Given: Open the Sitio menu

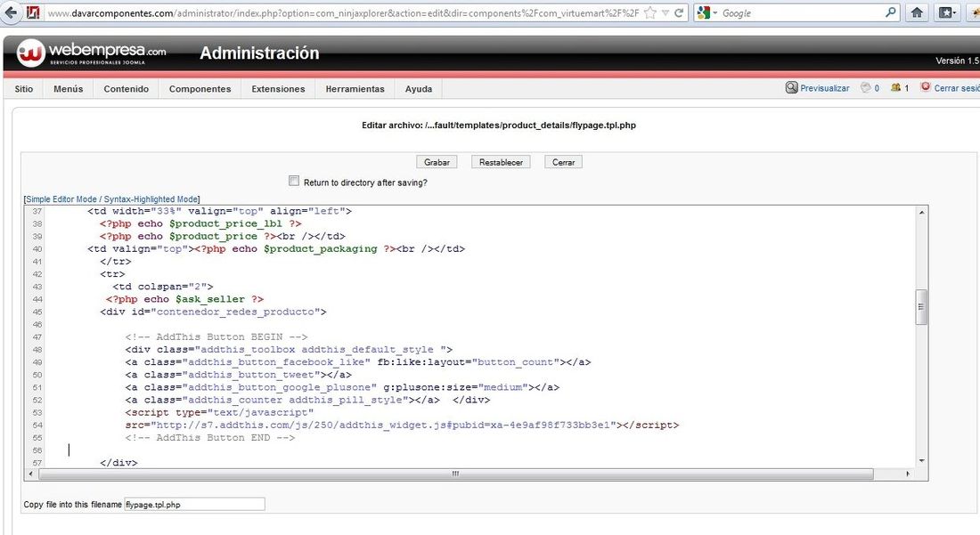Looking at the screenshot, I should click(x=24, y=89).
